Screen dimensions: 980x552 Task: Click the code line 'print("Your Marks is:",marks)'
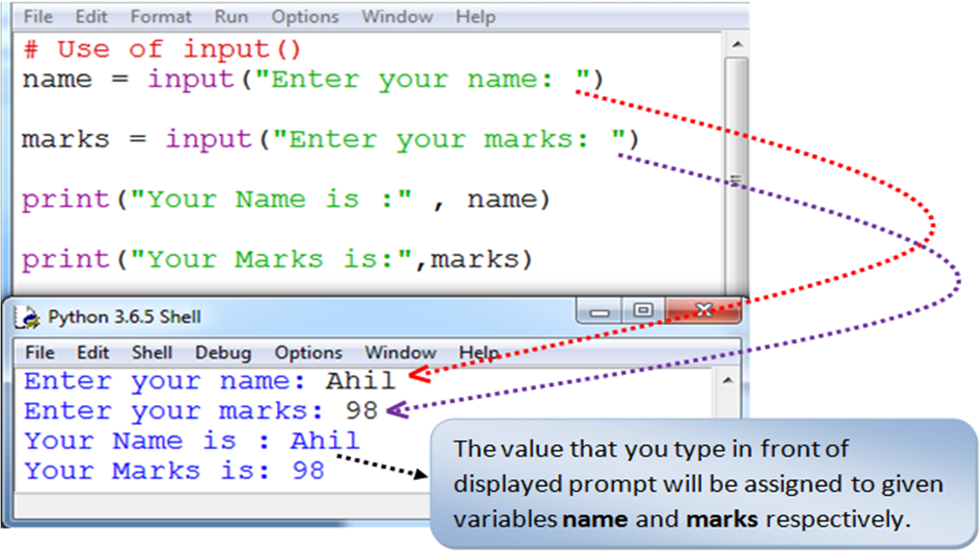coord(278,259)
